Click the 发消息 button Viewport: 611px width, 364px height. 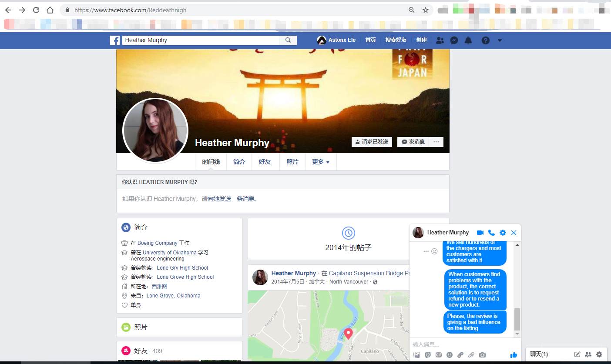click(x=413, y=142)
